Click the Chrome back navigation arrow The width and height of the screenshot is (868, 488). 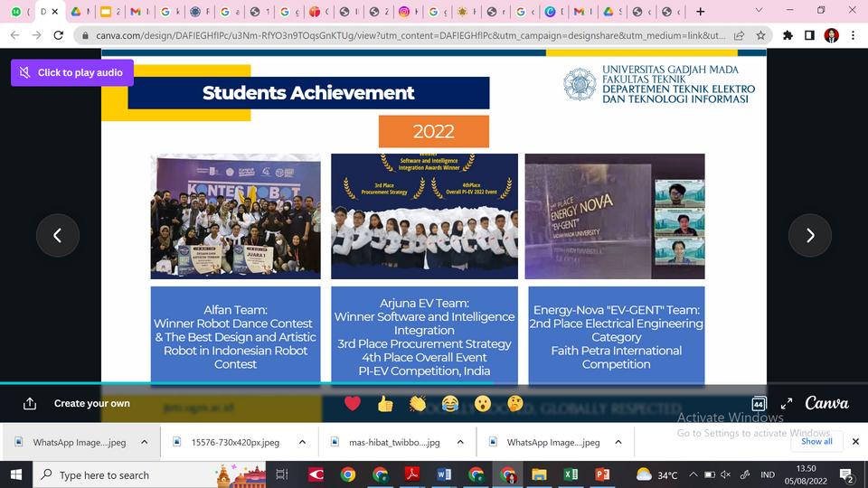pos(15,35)
